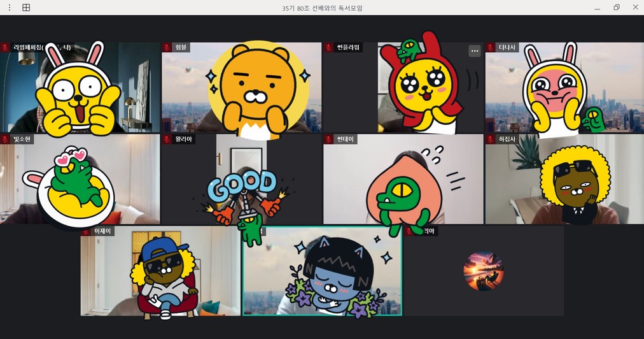Click the muted mic icon beside 썬데이
This screenshot has height=339, width=644.
[x=328, y=139]
